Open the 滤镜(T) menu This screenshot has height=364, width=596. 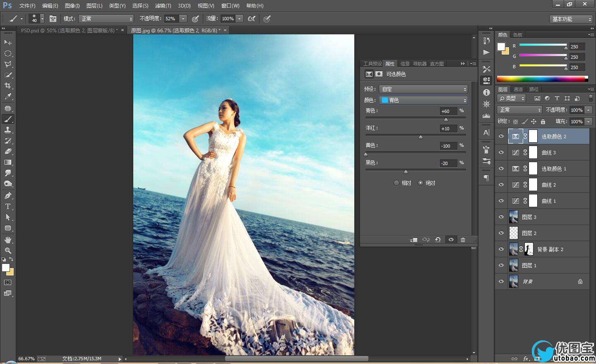pos(163,6)
